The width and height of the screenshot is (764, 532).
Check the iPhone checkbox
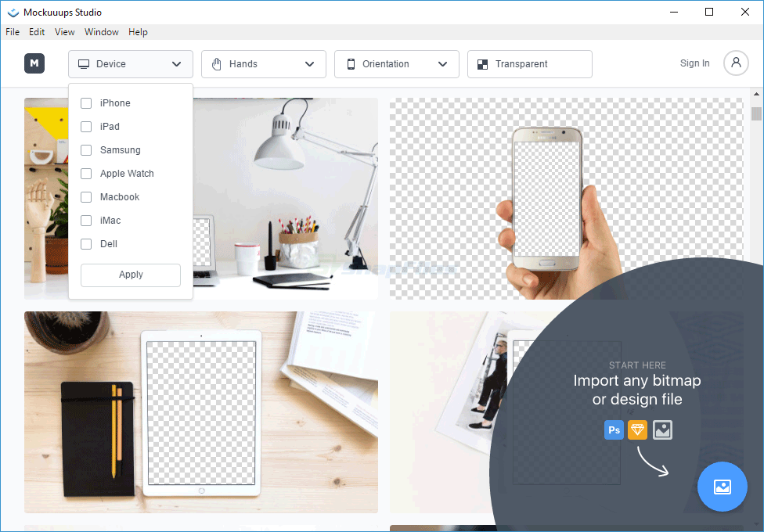pyautogui.click(x=86, y=103)
